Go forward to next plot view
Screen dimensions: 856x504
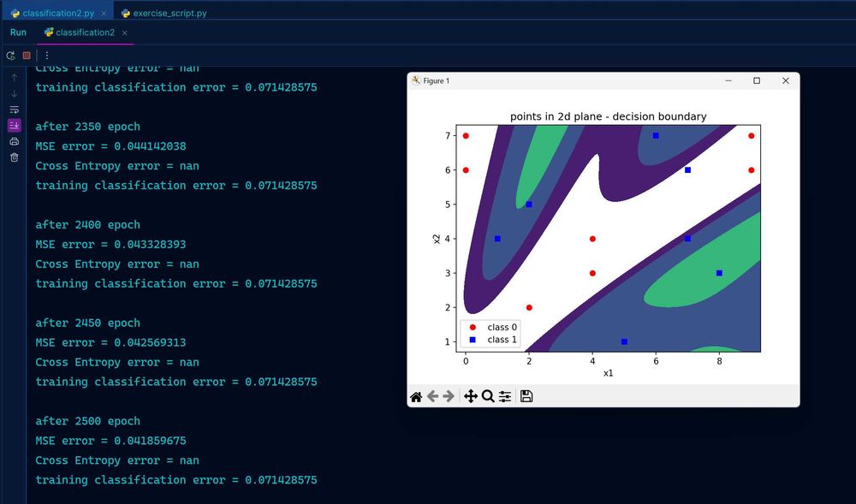(x=449, y=396)
